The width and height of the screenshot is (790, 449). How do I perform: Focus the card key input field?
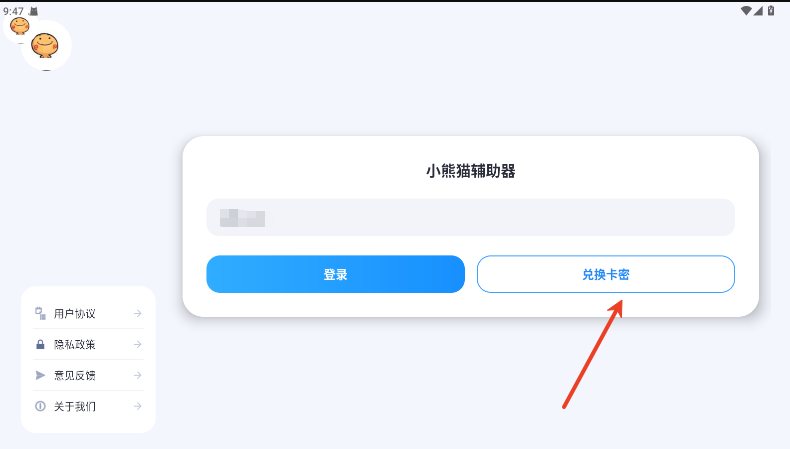click(x=471, y=217)
